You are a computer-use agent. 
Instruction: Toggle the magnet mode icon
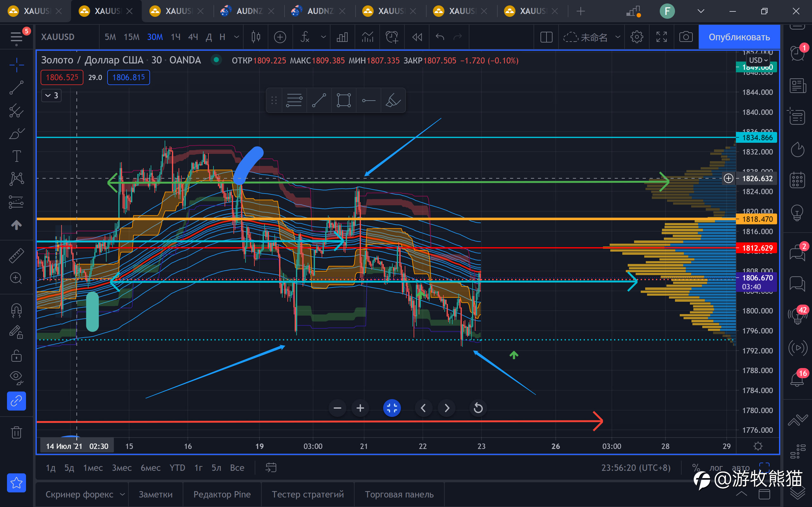(x=16, y=310)
